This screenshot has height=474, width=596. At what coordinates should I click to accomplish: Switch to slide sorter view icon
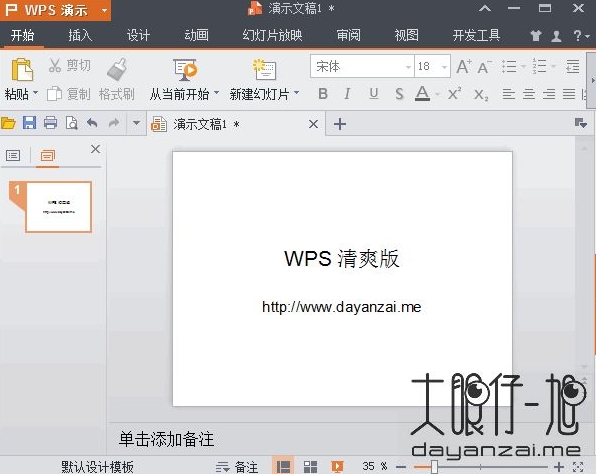pyautogui.click(x=310, y=467)
